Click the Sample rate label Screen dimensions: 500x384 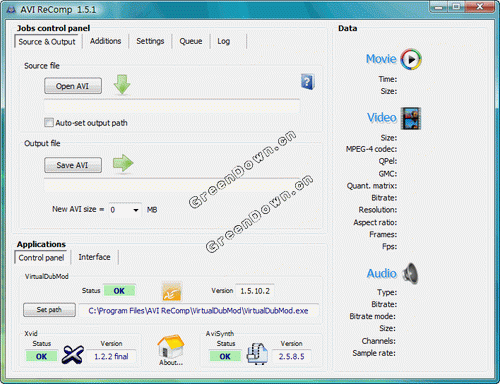pos(374,353)
